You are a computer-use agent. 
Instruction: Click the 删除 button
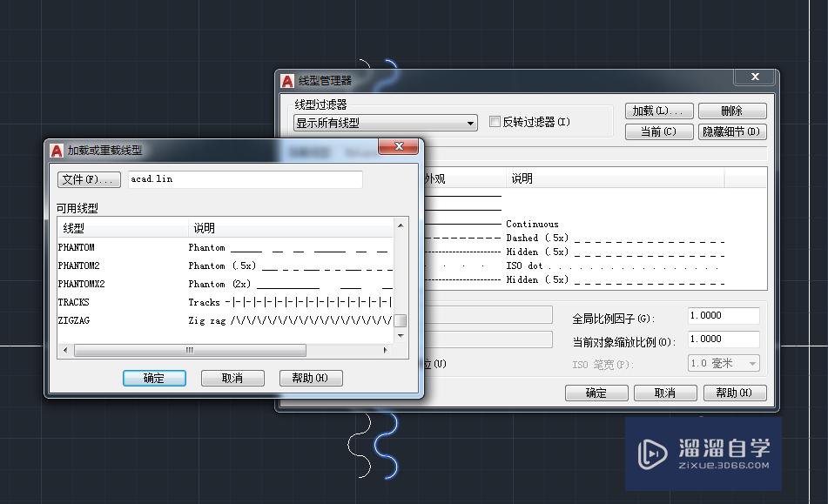point(731,111)
